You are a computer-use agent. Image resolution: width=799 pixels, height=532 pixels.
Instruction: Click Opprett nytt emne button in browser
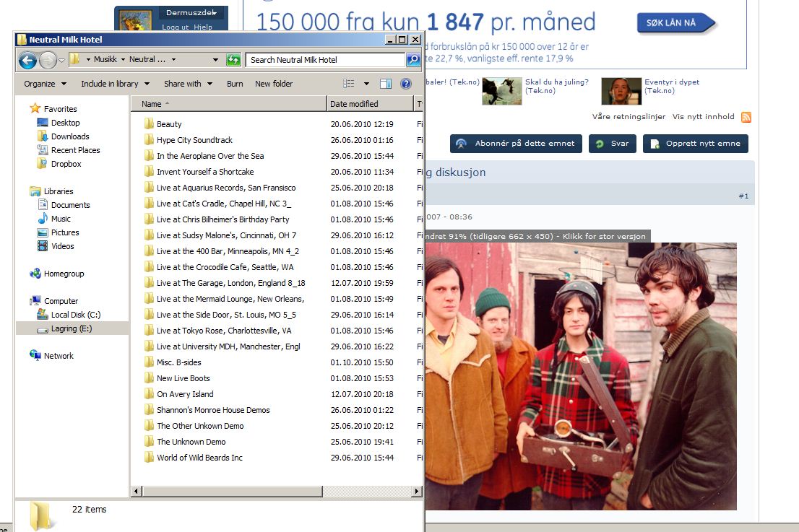coord(696,144)
